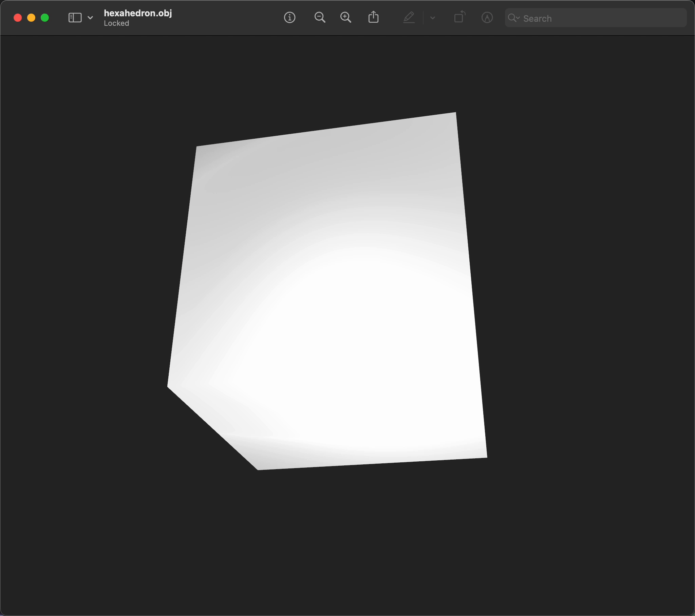This screenshot has width=695, height=616.
Task: Select the Markup pencil tool
Action: pyautogui.click(x=409, y=17)
